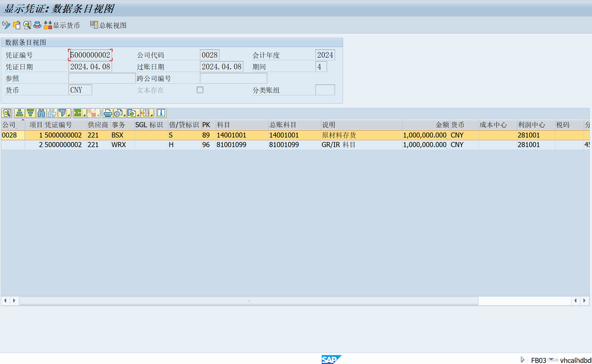Click into the 参照 input field

coord(102,78)
